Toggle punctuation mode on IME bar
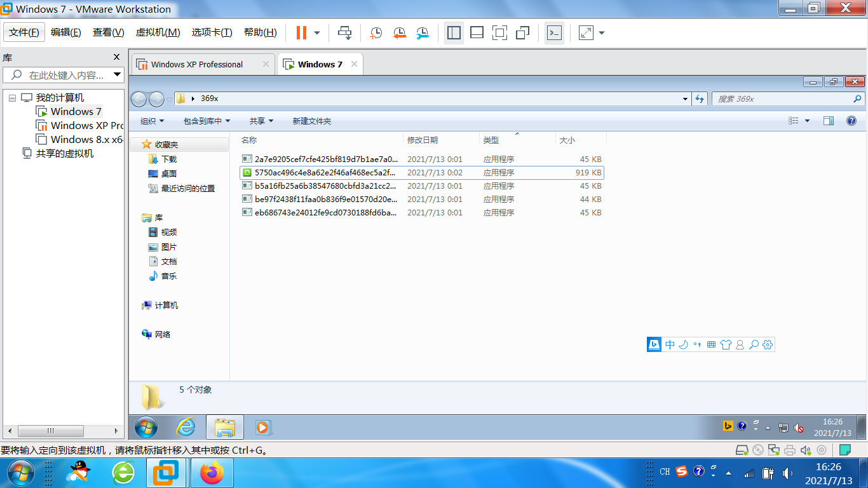 pyautogui.click(x=697, y=345)
